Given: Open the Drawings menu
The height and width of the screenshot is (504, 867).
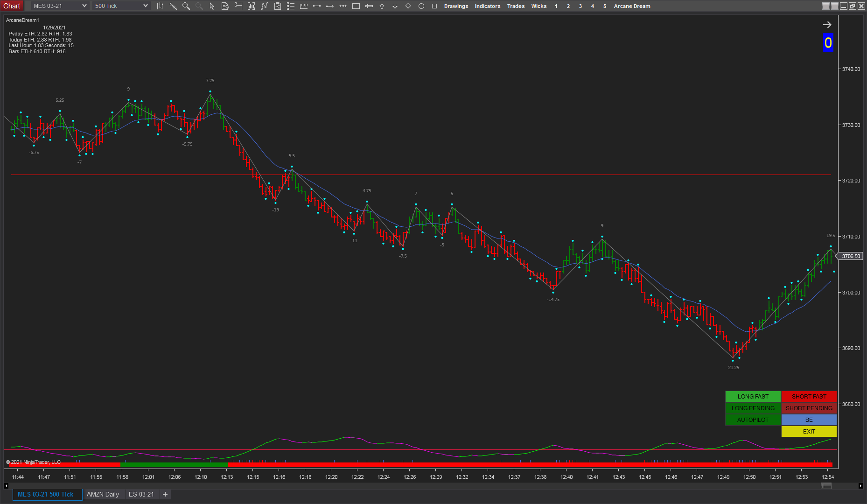Looking at the screenshot, I should point(456,6).
